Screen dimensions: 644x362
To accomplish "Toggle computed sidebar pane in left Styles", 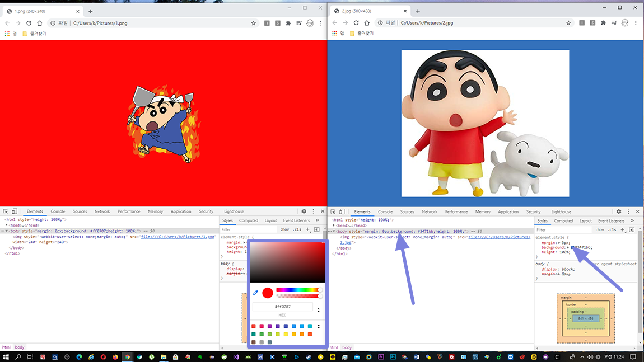I will [316, 229].
